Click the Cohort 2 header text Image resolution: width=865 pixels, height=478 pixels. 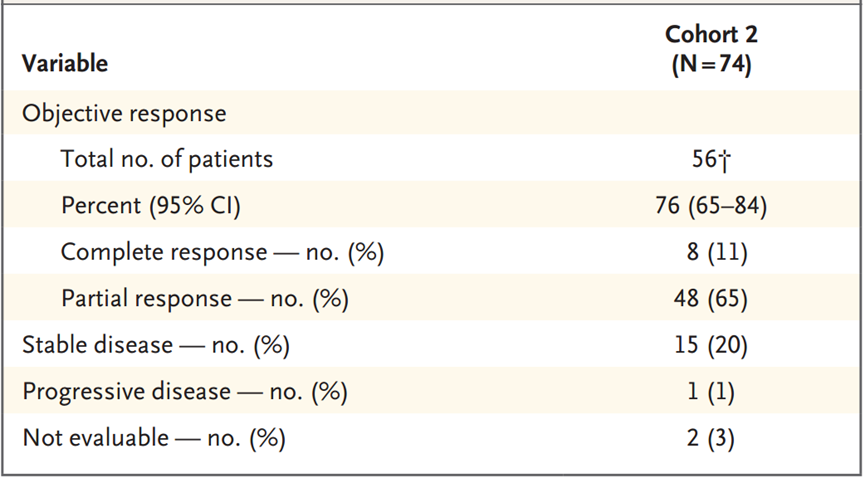(711, 35)
